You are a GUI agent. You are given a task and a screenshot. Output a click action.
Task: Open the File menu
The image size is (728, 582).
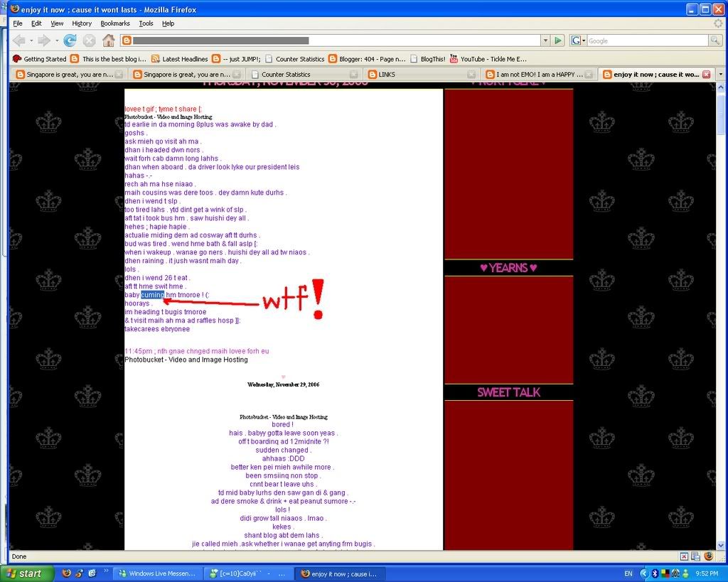click(x=18, y=23)
